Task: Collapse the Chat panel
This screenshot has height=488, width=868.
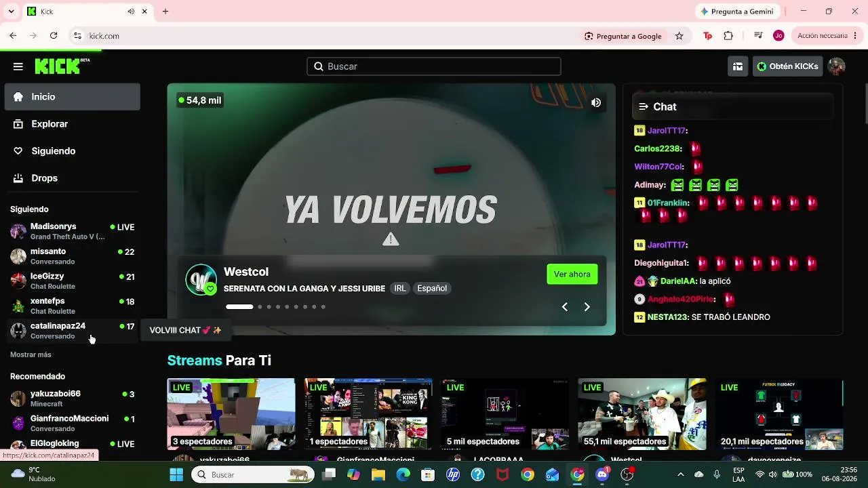Action: pyautogui.click(x=644, y=106)
